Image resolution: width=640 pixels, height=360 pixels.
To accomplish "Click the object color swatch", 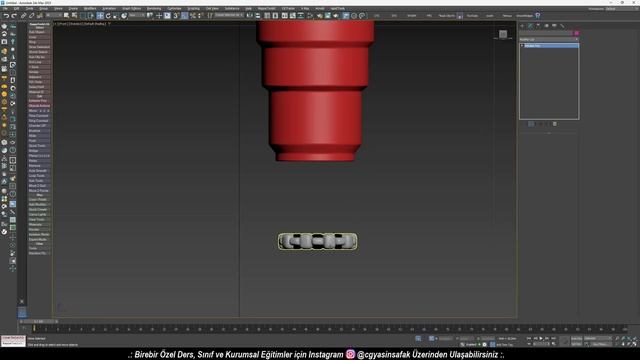I will 576,33.
